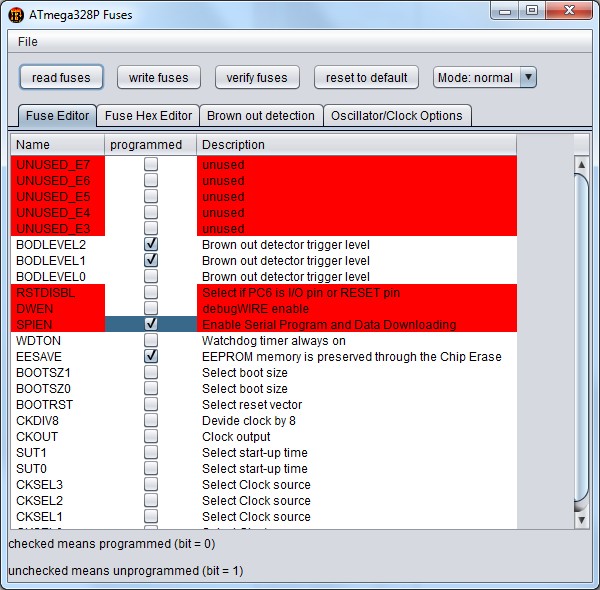Toggle the UNUSED_E7 checkbox
The image size is (600, 590).
(151, 164)
